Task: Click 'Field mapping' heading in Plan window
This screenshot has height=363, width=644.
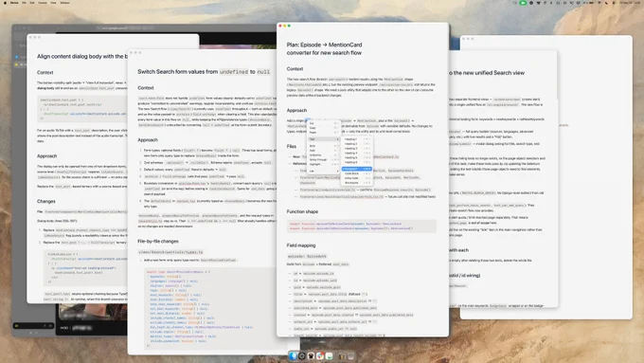Action: [x=301, y=245]
